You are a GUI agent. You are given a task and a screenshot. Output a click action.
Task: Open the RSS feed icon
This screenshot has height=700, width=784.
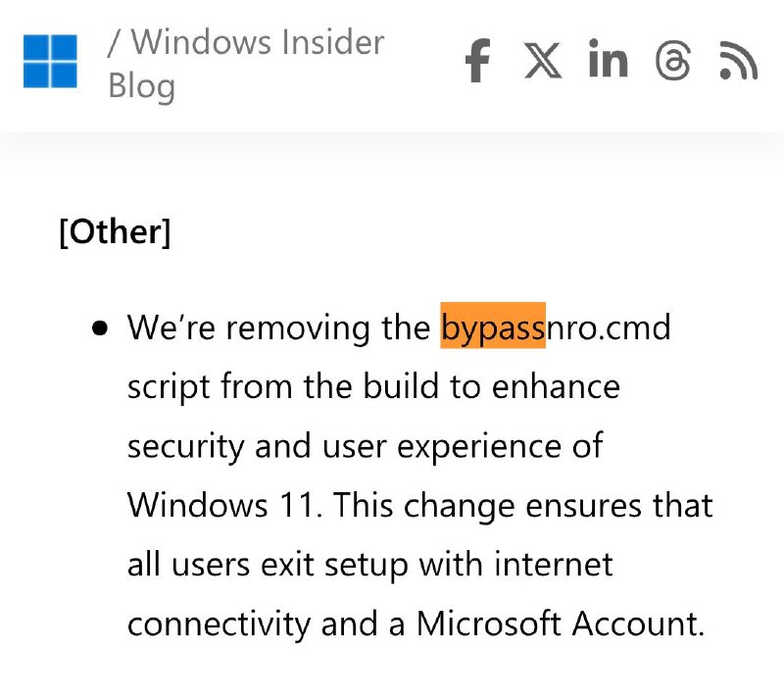738,61
